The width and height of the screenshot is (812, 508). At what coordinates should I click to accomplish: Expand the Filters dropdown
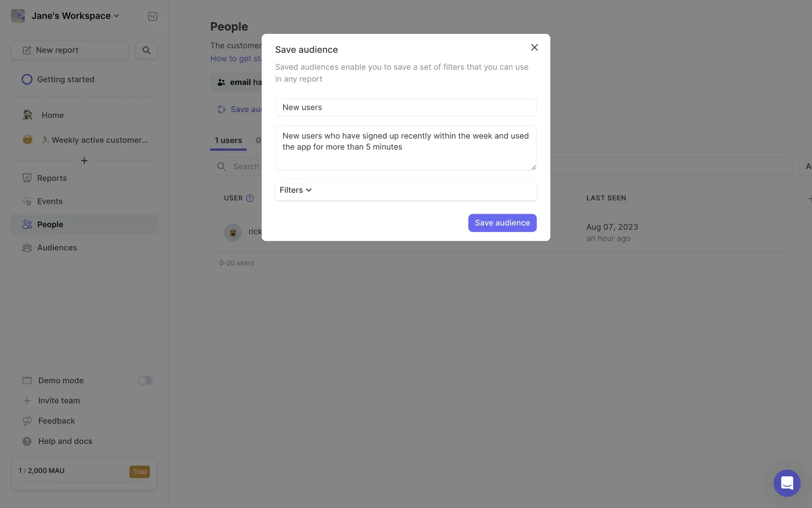pos(296,190)
